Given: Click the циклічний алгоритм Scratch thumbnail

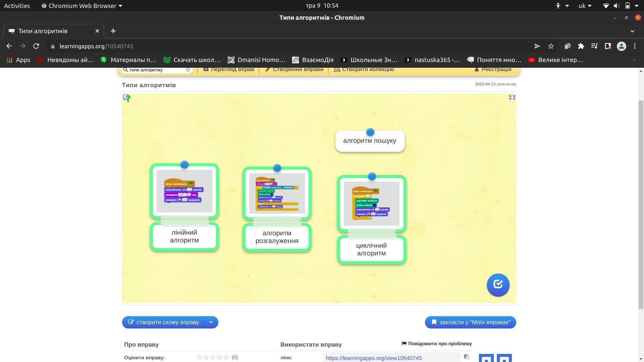Looking at the screenshot, I should click(371, 203).
